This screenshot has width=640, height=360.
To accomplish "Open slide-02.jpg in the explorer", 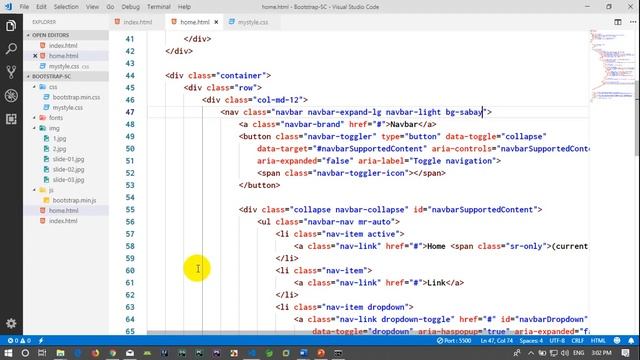I will point(68,169).
